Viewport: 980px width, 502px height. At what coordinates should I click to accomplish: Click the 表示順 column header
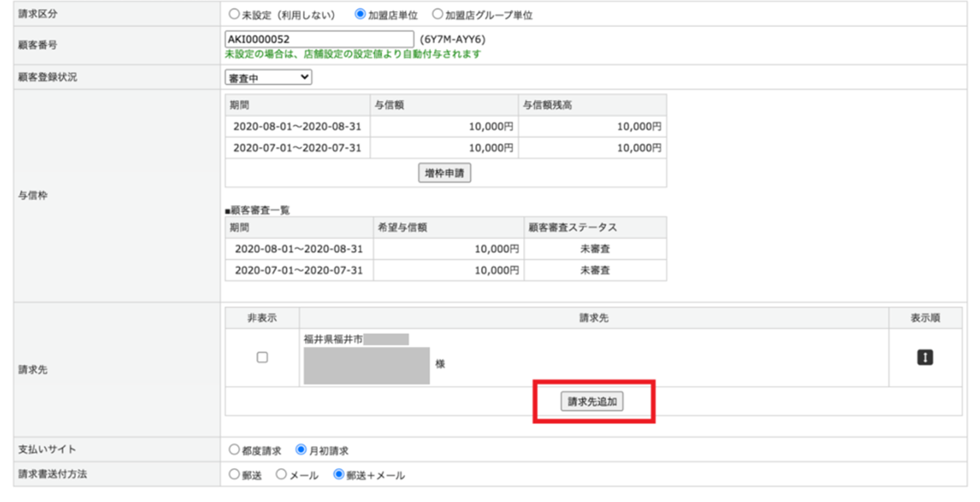[x=924, y=318]
